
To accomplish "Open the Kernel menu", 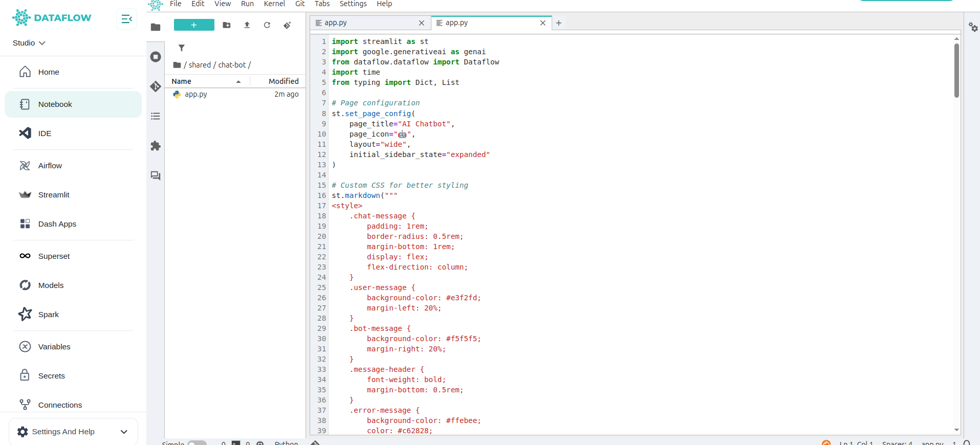I will [x=274, y=4].
